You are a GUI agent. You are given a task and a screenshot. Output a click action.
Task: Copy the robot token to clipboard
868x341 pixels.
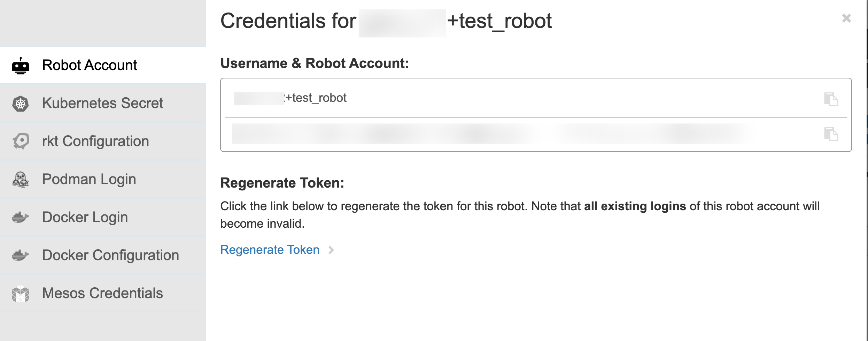click(x=831, y=134)
